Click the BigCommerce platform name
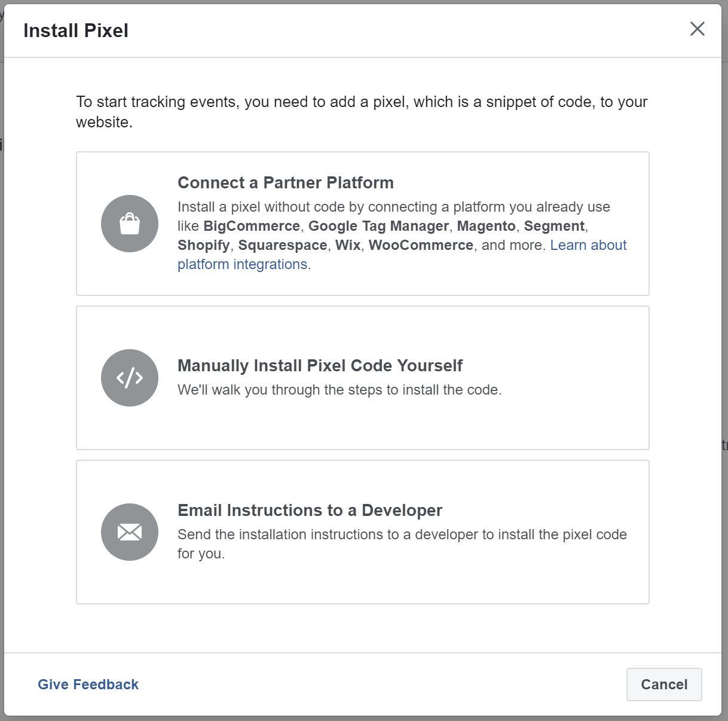 click(x=251, y=226)
